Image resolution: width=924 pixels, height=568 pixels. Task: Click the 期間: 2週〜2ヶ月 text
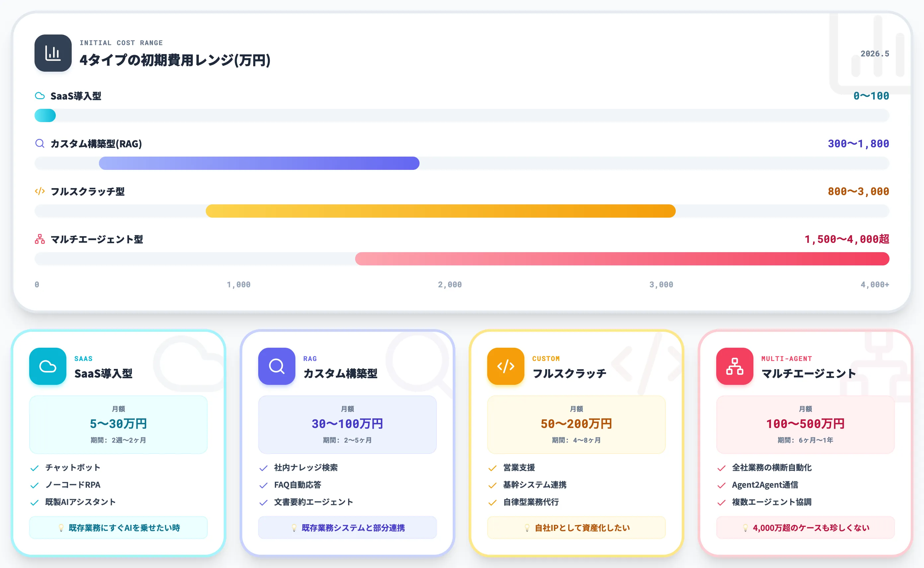tap(118, 440)
